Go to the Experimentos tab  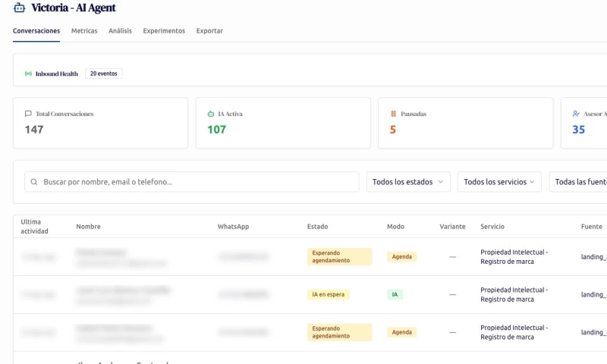click(x=164, y=30)
